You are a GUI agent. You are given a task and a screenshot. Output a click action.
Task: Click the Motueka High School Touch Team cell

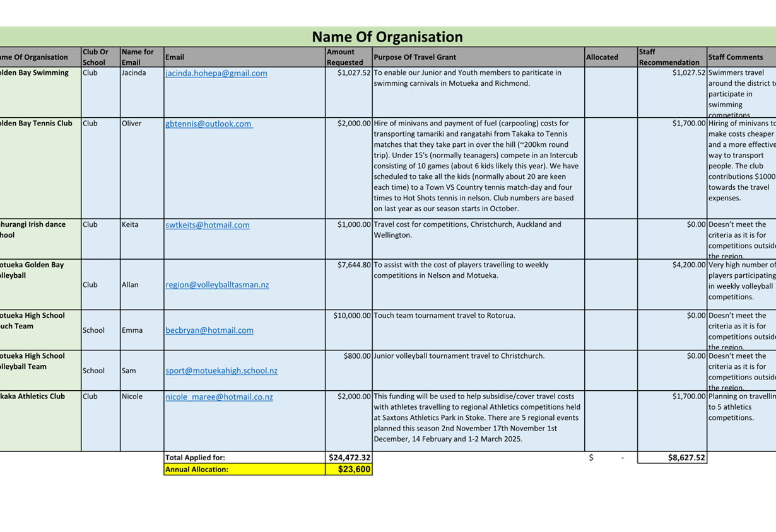pos(40,330)
